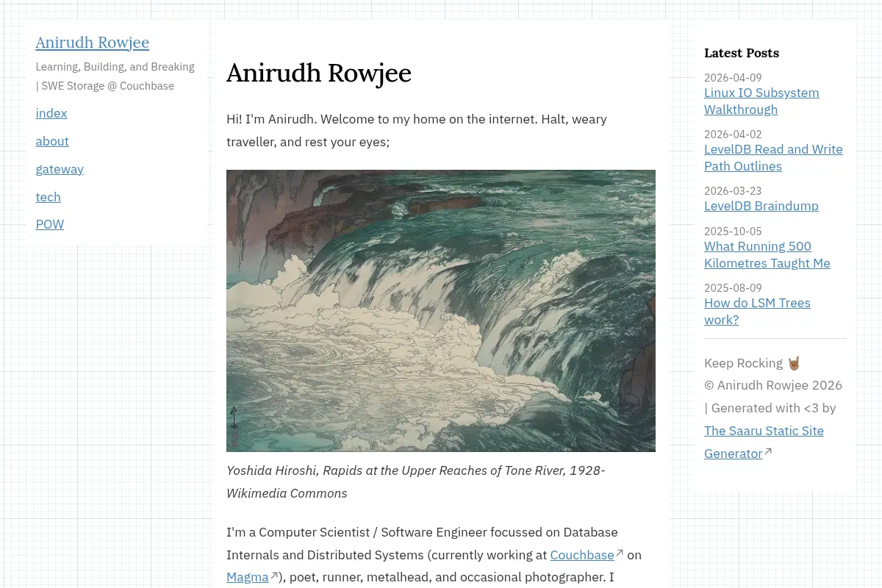Open the POW link in sidebar
The height and width of the screenshot is (588, 882).
[x=50, y=224]
